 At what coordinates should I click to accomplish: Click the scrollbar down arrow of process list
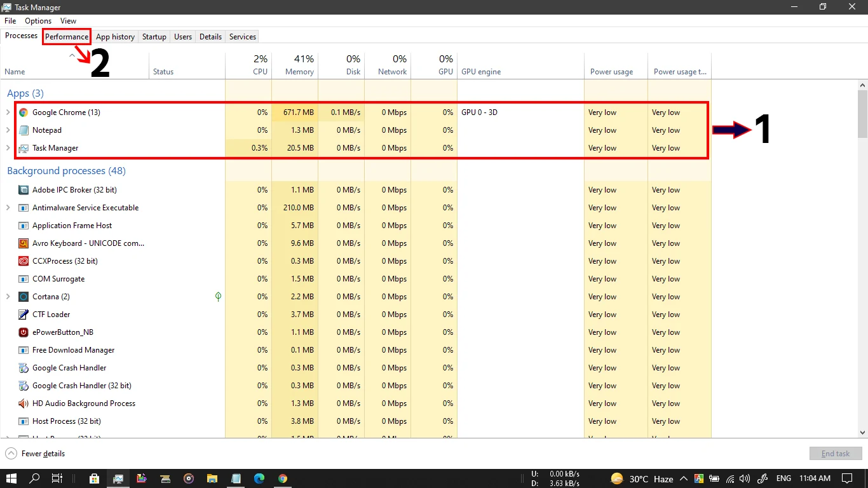point(862,433)
